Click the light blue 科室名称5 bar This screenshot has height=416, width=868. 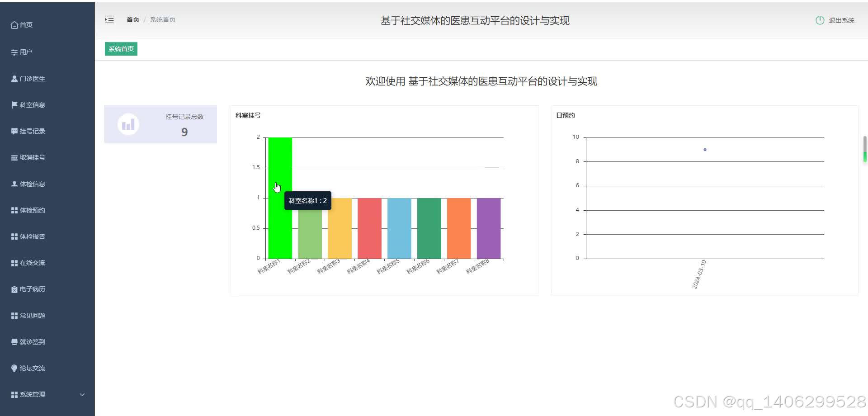[x=399, y=228]
